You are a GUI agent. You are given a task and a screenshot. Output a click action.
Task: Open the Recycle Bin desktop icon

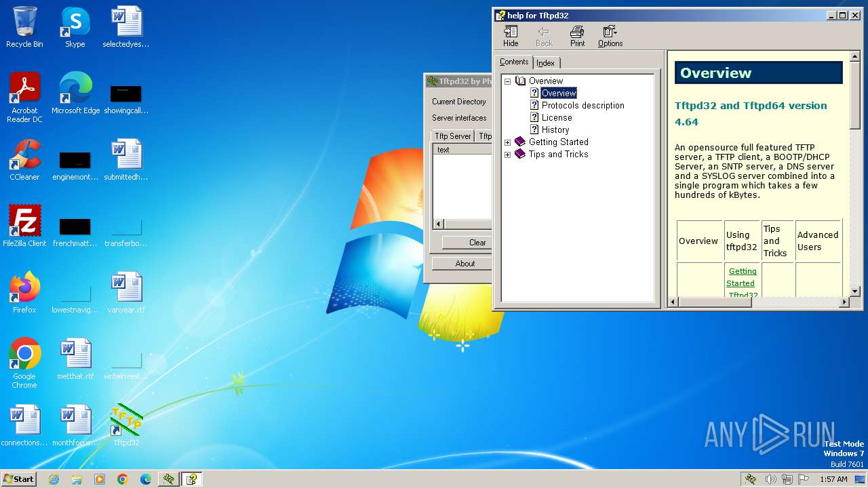point(24,28)
